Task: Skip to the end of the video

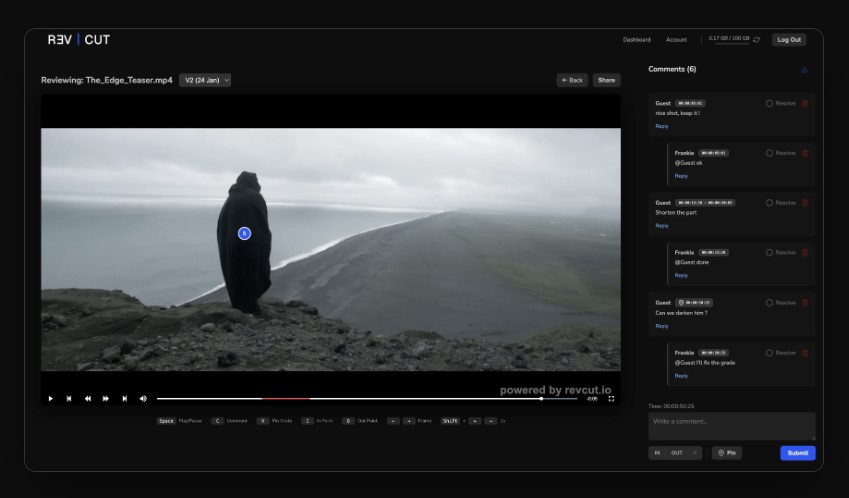Action: coord(125,399)
